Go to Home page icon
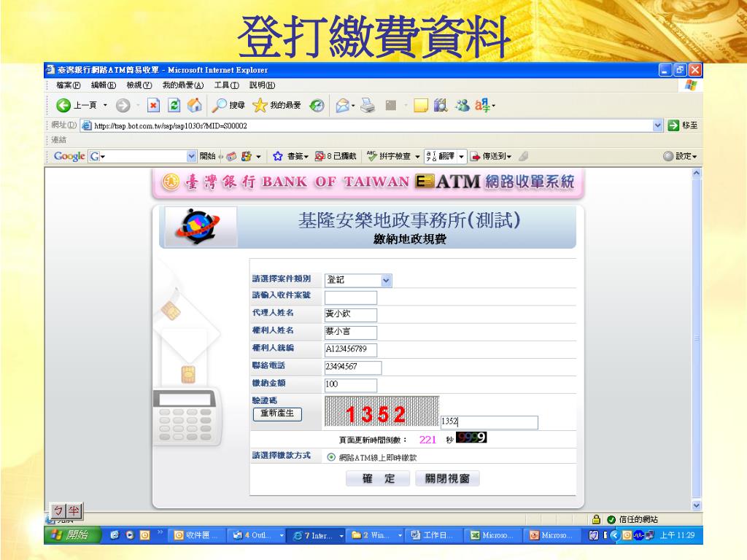Viewport: 747px width, 560px height. 194,105
